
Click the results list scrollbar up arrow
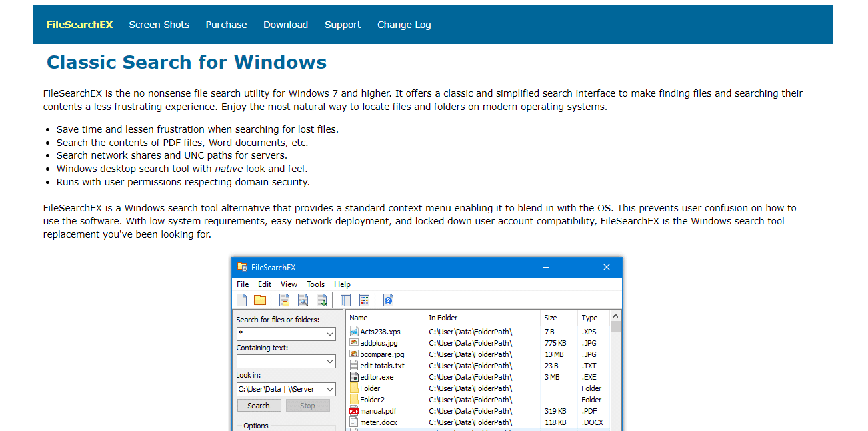pos(616,316)
